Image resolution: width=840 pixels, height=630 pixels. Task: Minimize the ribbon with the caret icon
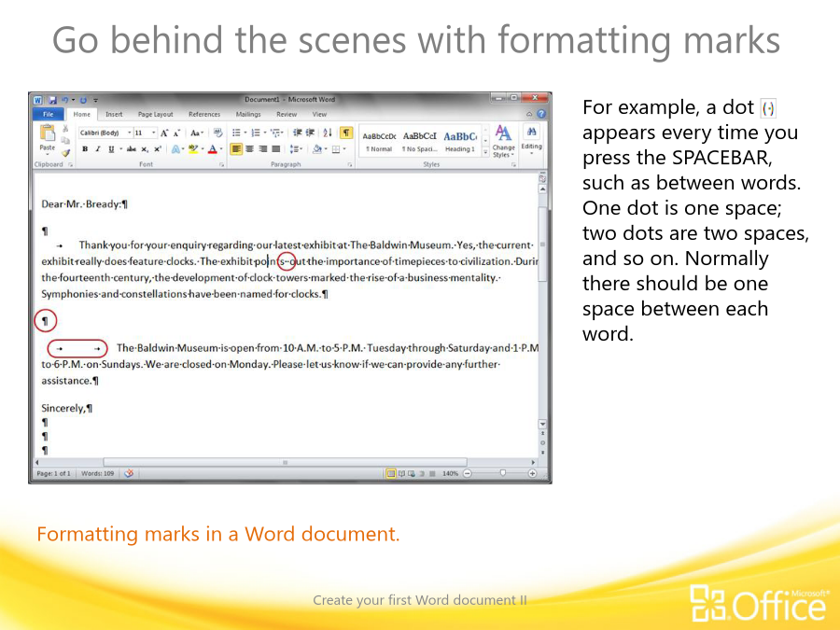click(x=529, y=114)
